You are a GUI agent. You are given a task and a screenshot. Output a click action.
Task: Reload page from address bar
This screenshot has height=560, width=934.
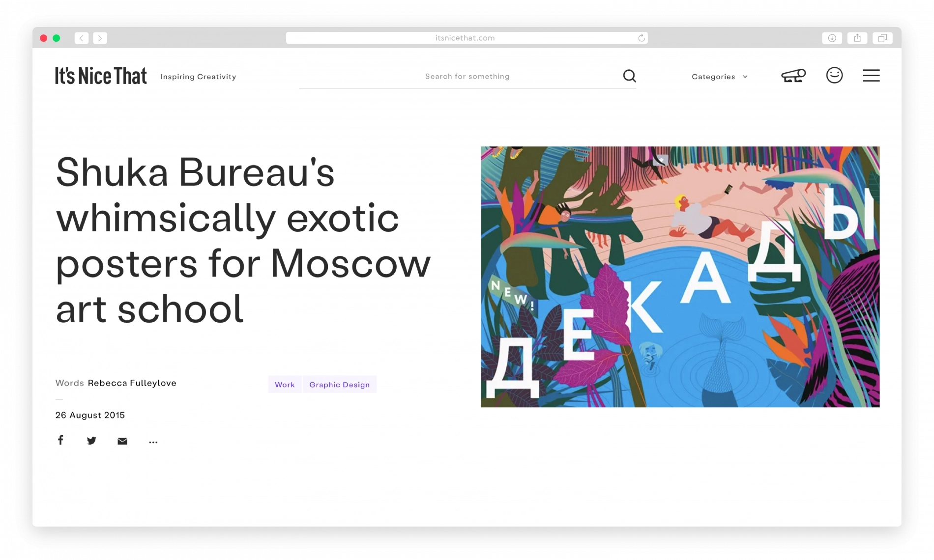click(641, 38)
